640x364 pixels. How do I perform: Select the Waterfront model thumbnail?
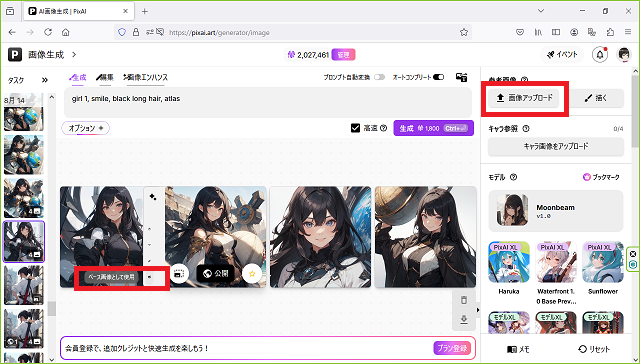point(556,262)
